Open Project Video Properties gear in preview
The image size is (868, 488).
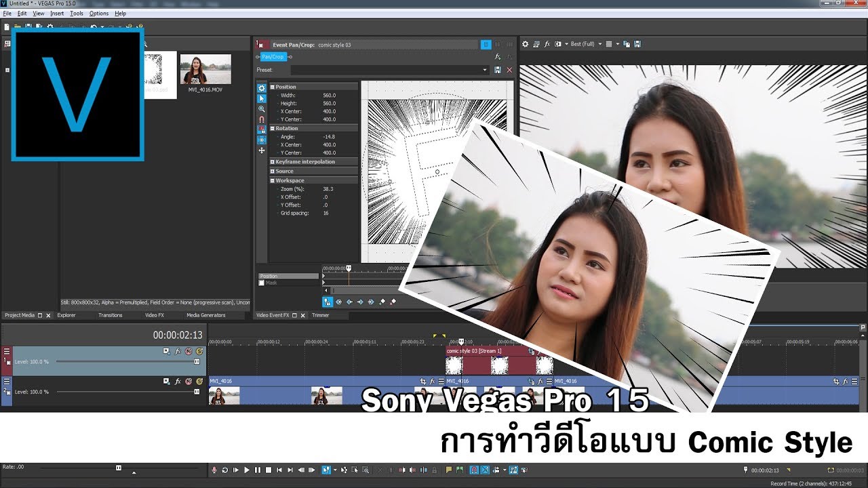(x=525, y=44)
